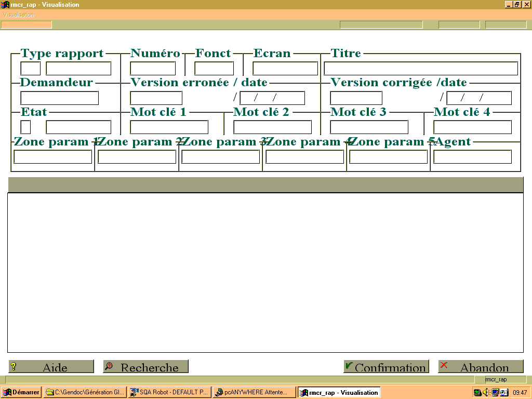Select the Agent input field
This screenshot has width=532, height=399.
coord(472,157)
